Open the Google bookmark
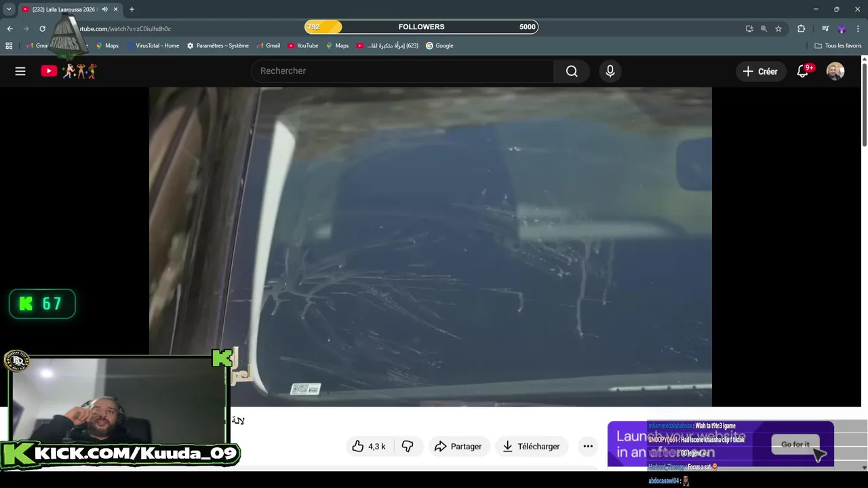 439,45
